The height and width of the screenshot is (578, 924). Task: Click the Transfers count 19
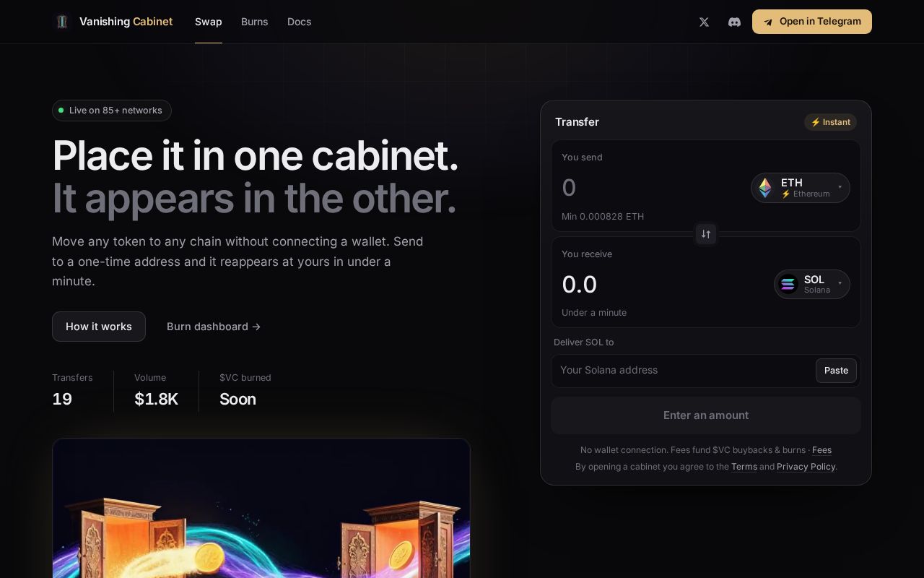click(x=62, y=400)
